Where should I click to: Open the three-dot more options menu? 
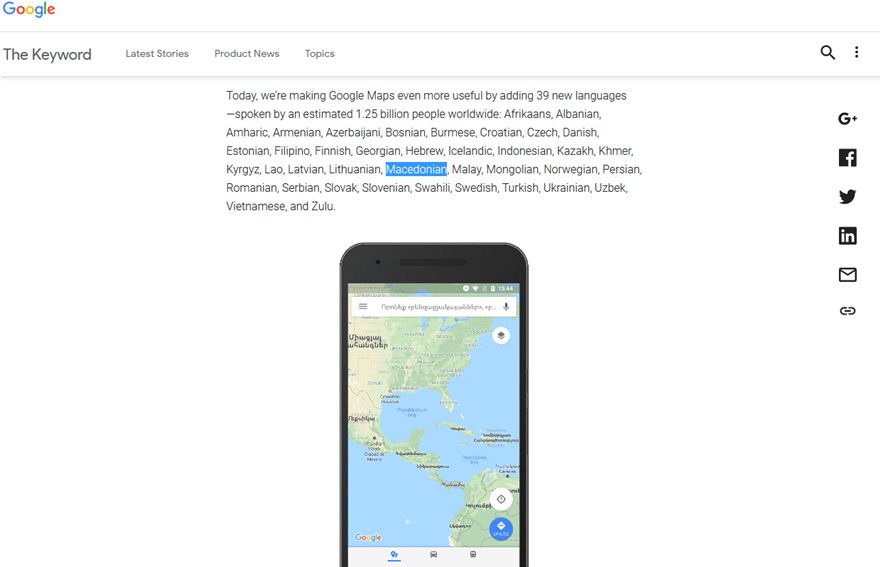(856, 52)
